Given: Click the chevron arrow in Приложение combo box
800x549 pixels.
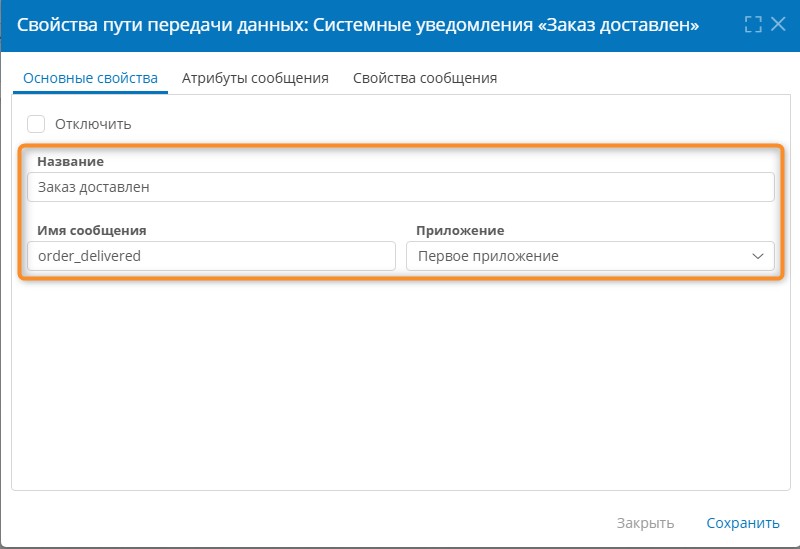Looking at the screenshot, I should [x=757, y=256].
